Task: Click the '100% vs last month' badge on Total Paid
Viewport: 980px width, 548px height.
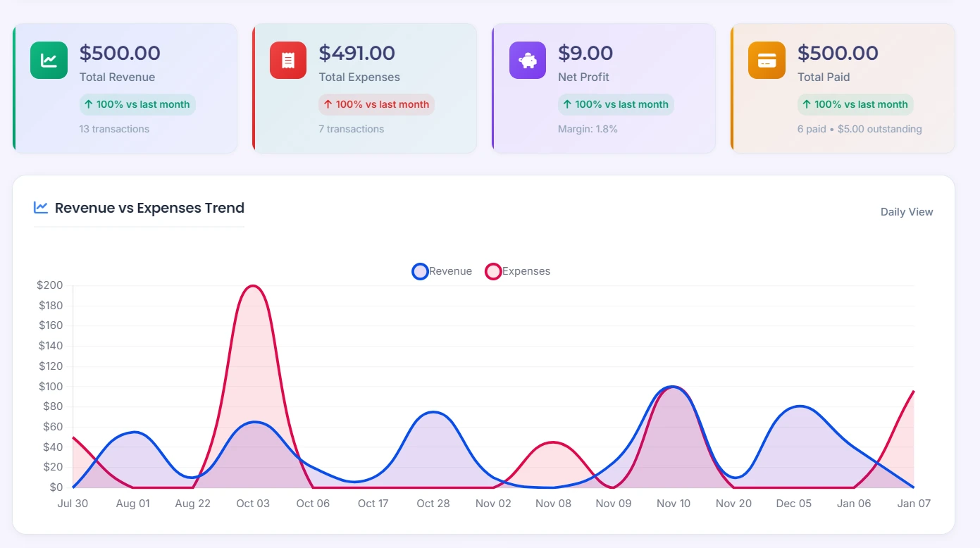Action: [855, 104]
